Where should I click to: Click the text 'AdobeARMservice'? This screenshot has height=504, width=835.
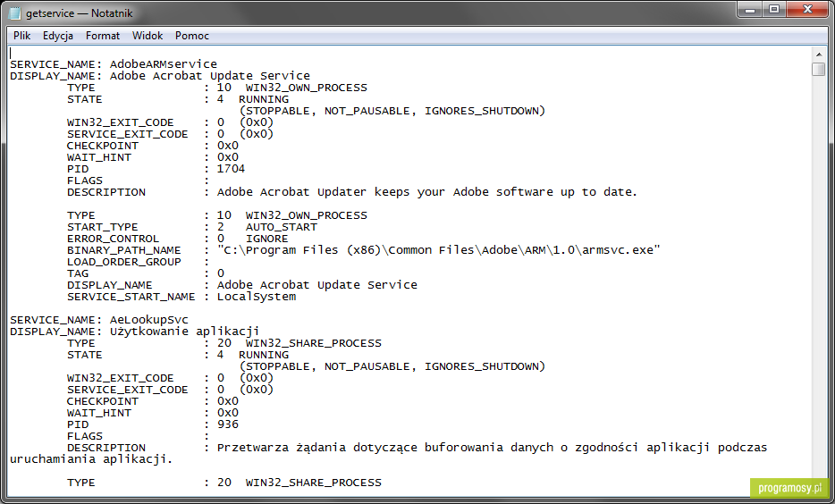(164, 64)
